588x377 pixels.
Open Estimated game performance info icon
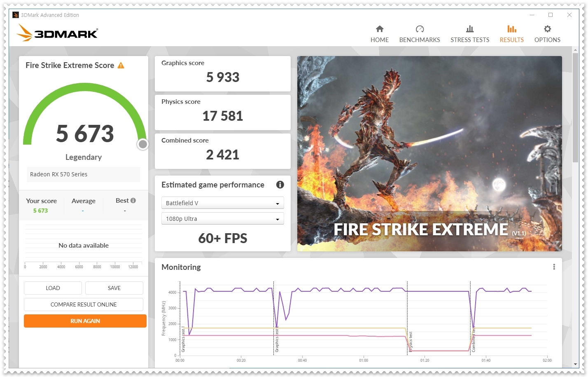coord(280,185)
